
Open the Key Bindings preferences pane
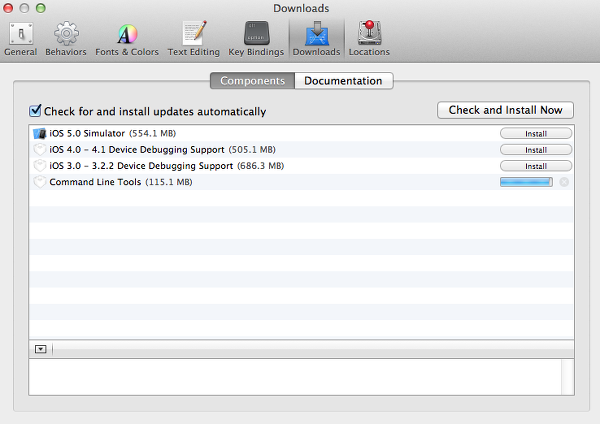256,38
